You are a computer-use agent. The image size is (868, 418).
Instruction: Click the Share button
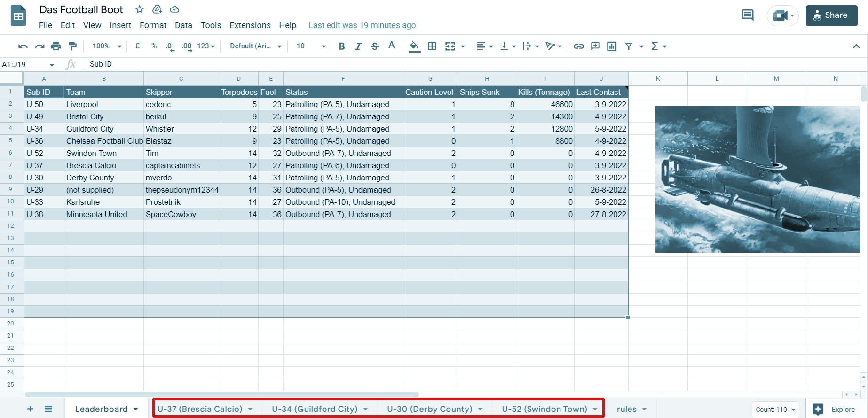(831, 15)
